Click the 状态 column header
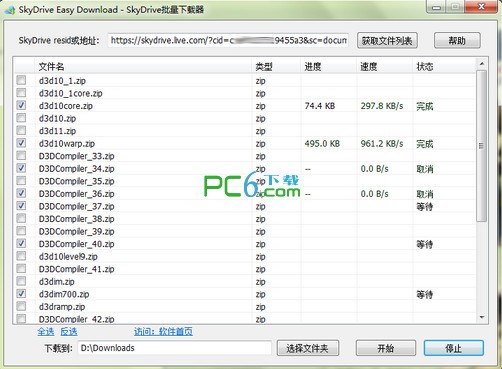 pos(444,67)
